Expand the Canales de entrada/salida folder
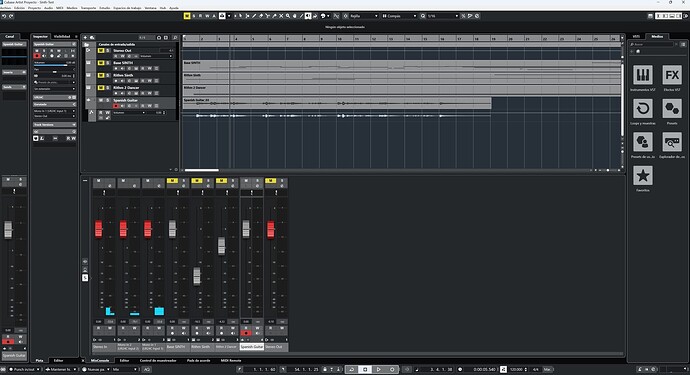690x375 pixels. (87, 44)
